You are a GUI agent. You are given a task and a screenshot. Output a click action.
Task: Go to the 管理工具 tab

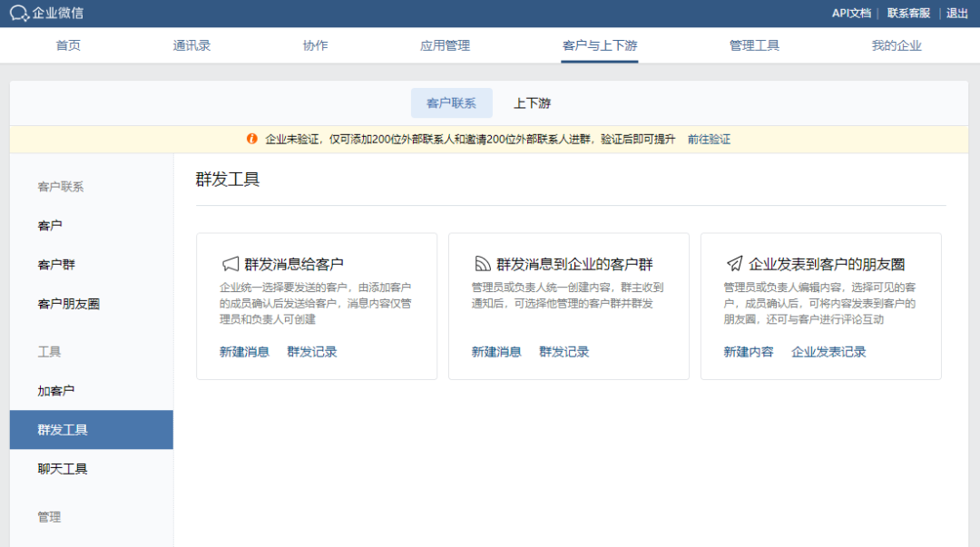pyautogui.click(x=754, y=45)
